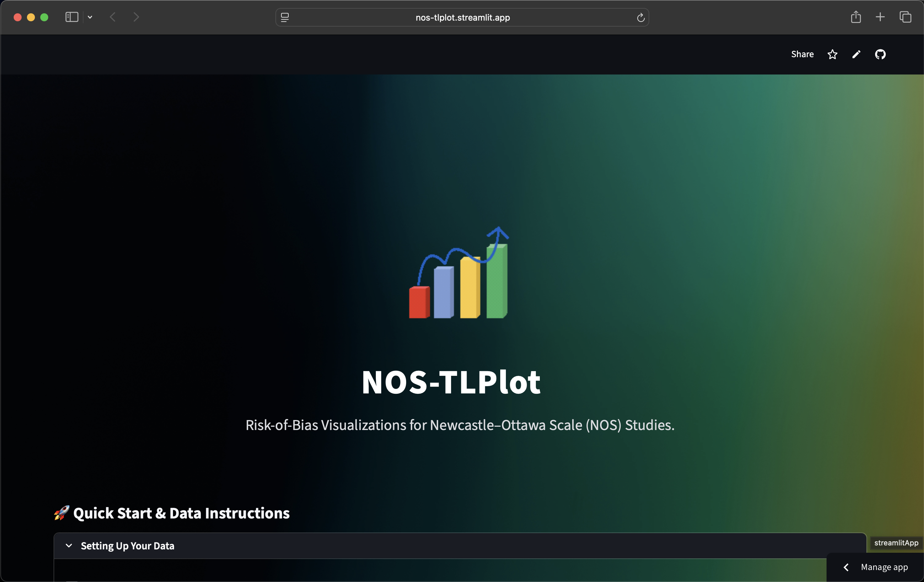Click the Setting Up Your Data header

(127, 546)
